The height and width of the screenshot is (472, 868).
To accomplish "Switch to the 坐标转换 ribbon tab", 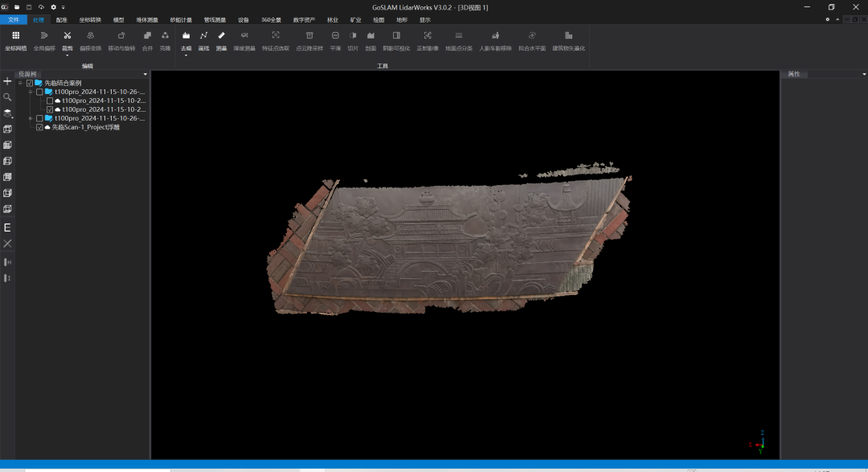I will point(90,19).
